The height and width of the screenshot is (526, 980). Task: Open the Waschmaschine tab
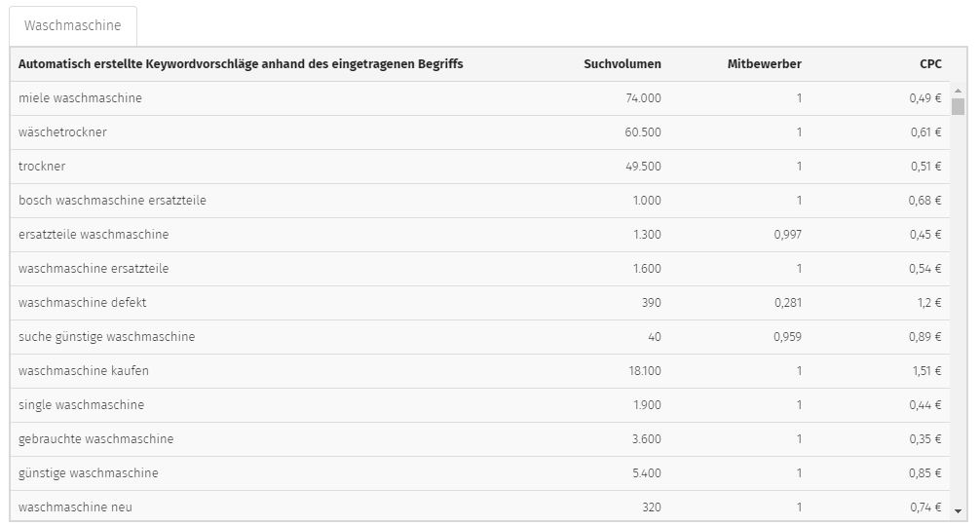(x=73, y=25)
